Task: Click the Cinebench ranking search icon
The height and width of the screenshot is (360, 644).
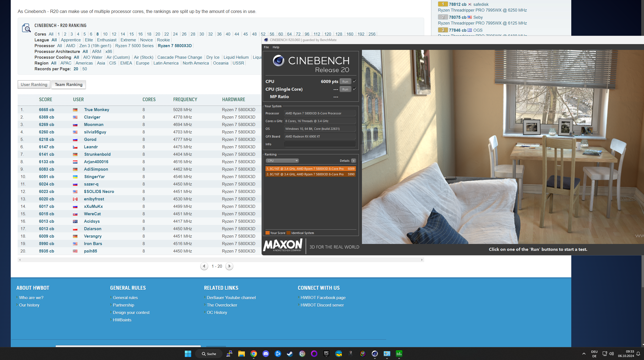Action: click(26, 28)
